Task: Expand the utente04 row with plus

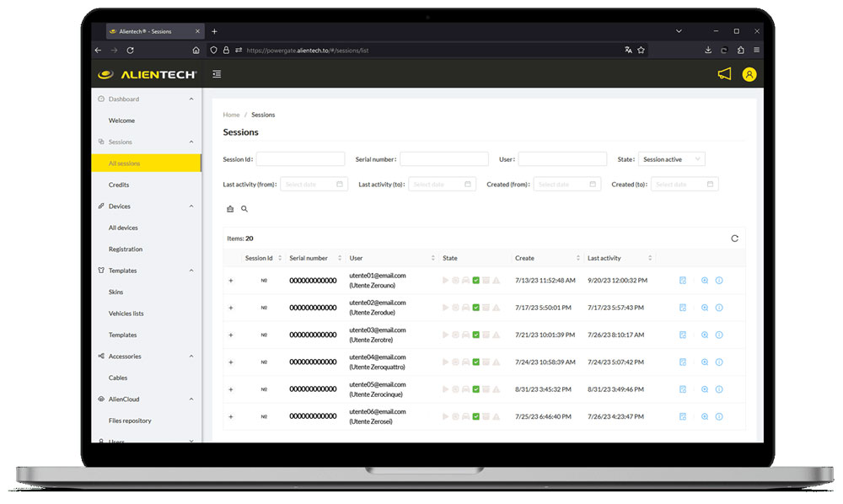Action: click(231, 362)
